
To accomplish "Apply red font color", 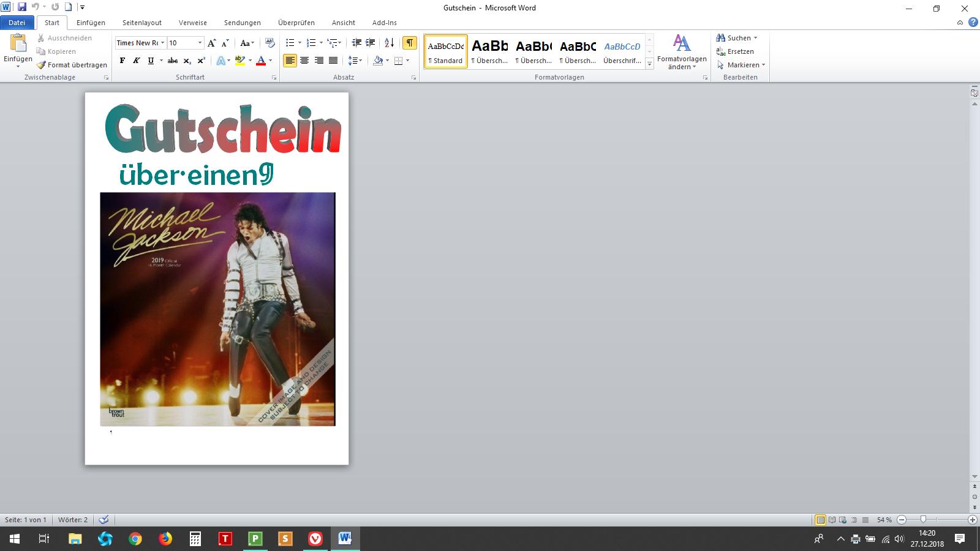I will (261, 61).
